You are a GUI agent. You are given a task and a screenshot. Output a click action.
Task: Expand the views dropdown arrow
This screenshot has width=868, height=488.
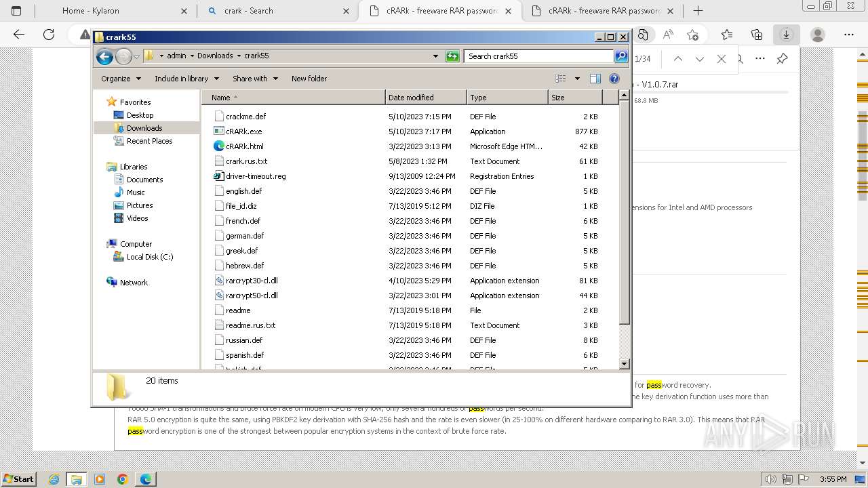click(577, 79)
